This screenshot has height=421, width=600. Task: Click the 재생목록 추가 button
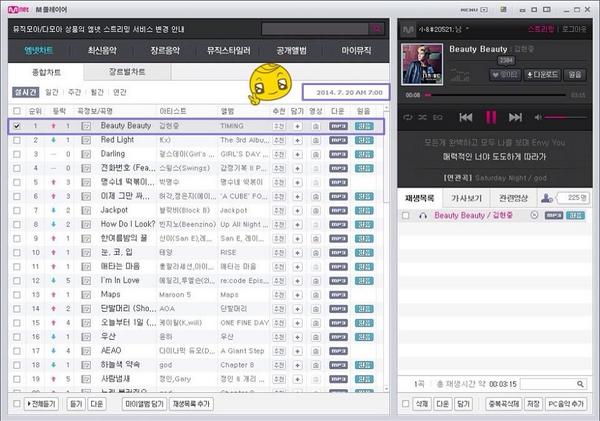(x=191, y=404)
